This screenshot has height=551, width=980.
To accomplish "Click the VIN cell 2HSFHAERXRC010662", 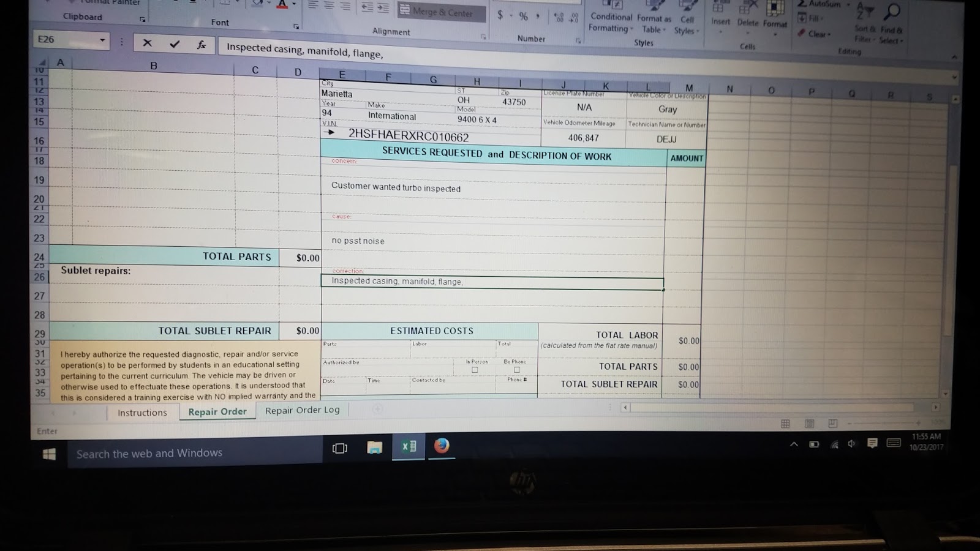I will click(x=431, y=135).
